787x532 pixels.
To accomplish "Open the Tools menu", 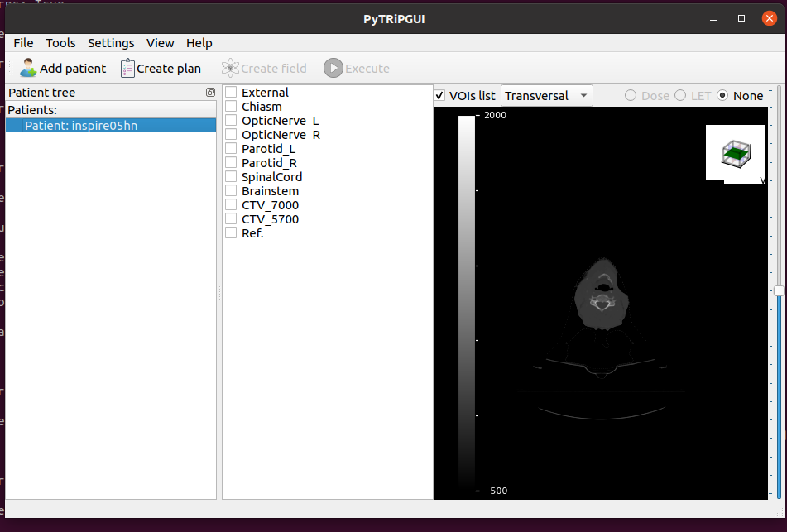I will point(60,43).
